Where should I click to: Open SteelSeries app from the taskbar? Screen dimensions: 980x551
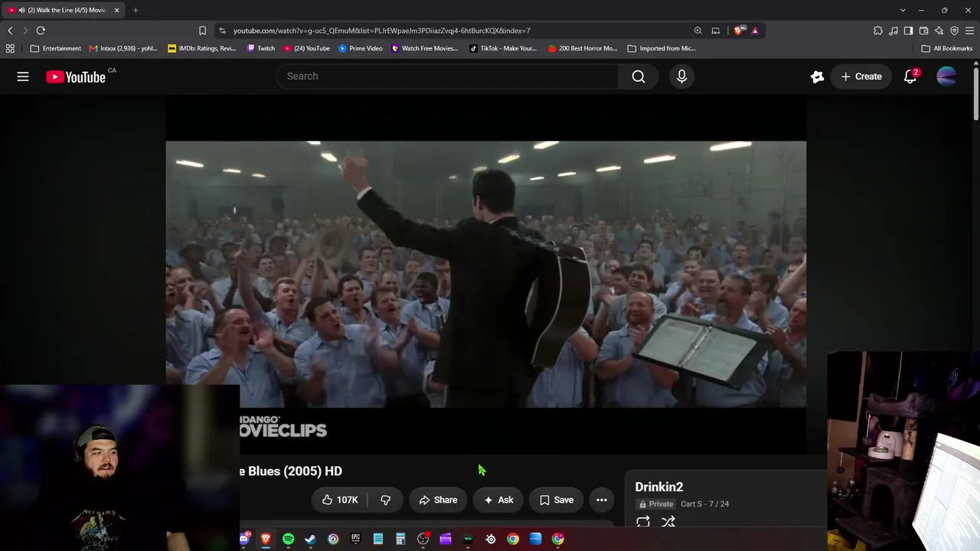(x=491, y=539)
